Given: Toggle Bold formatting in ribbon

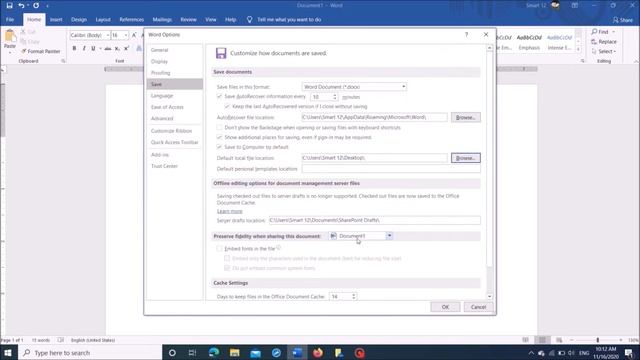Looking at the screenshot, I should [x=74, y=48].
